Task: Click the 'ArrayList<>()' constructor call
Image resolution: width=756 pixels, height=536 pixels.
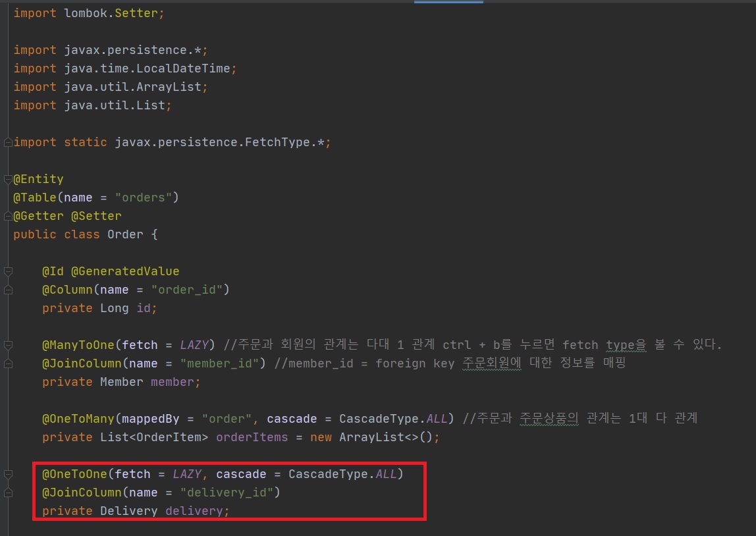Action: 386,437
